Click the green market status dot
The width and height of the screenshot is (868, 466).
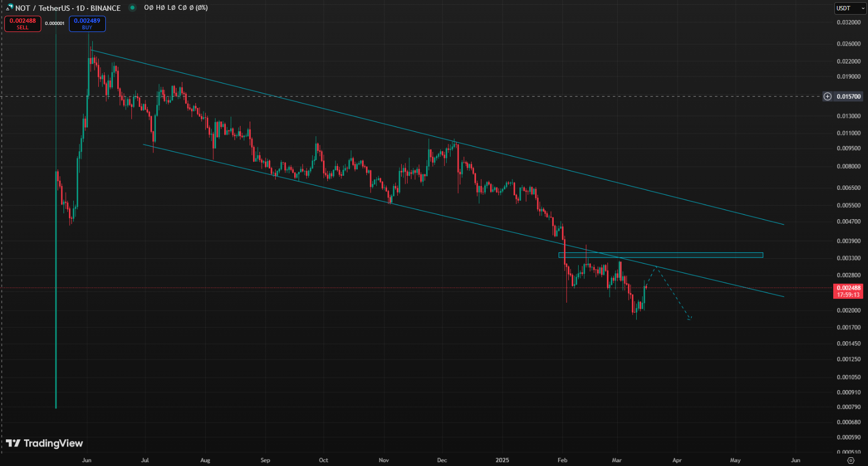(x=132, y=8)
